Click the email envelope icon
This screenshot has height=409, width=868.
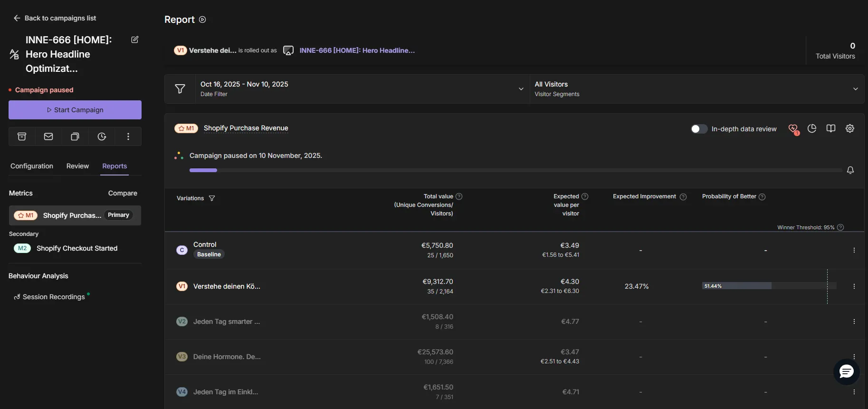coord(48,136)
